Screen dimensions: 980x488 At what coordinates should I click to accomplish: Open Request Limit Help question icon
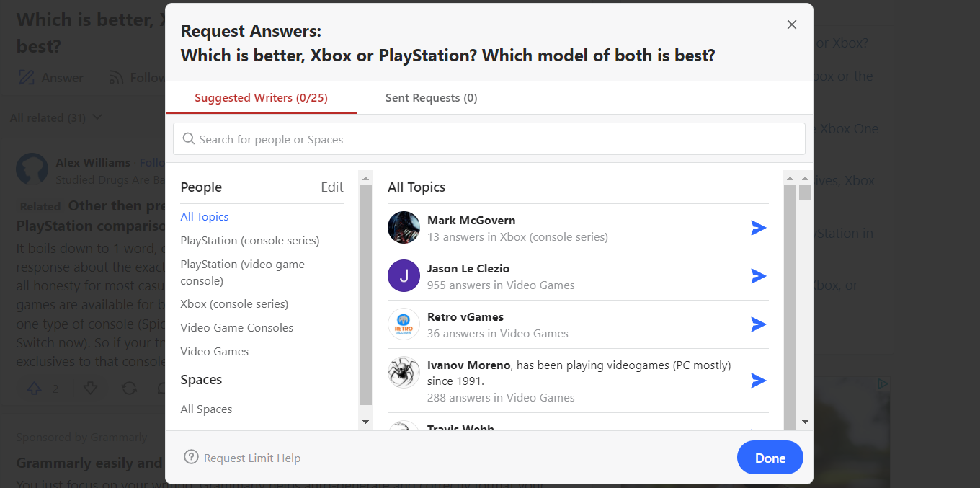[191, 457]
